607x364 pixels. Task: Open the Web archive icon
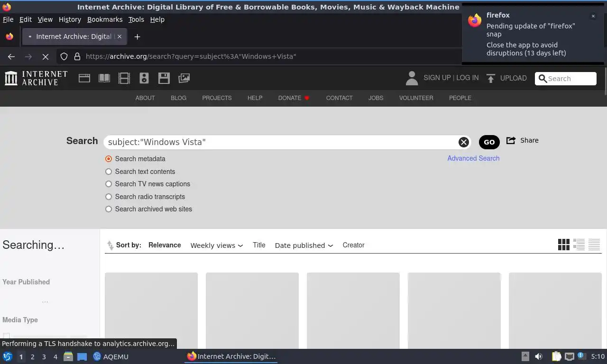[x=84, y=78]
